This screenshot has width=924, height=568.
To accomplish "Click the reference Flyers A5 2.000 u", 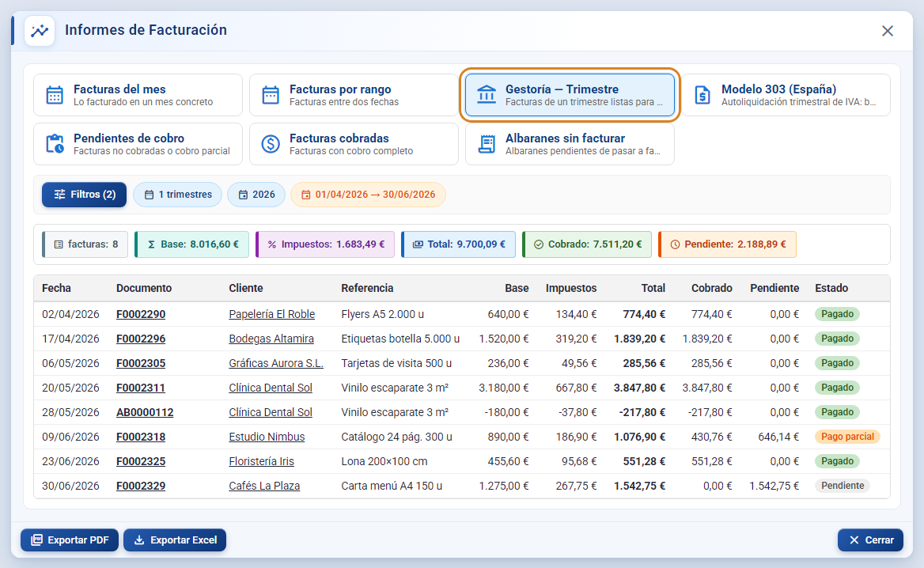I will [382, 314].
